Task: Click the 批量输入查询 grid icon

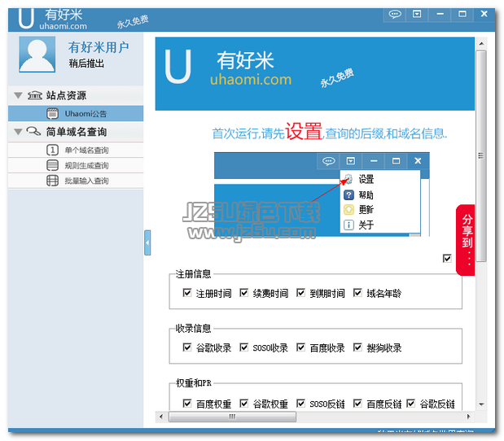Action: pyautogui.click(x=52, y=181)
